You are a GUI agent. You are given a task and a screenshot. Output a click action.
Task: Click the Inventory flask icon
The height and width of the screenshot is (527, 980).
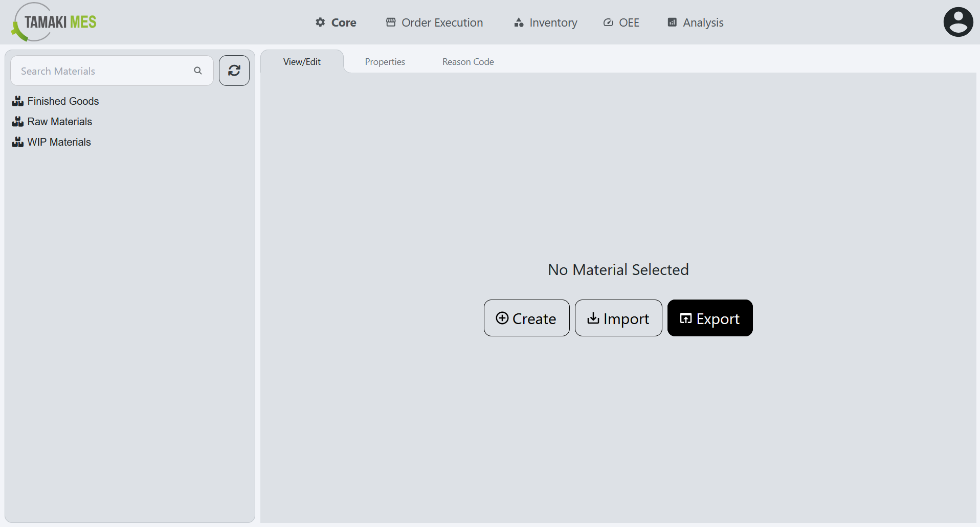[518, 22]
